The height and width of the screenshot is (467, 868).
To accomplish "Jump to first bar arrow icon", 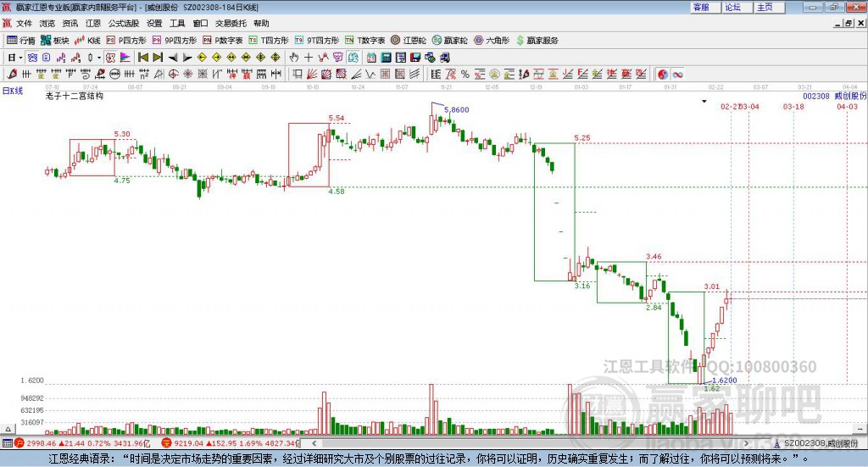I will click(x=142, y=58).
